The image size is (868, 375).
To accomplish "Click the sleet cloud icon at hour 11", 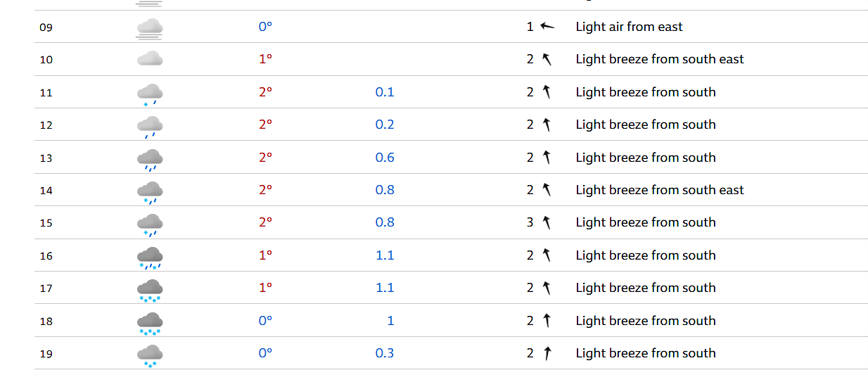I will (x=150, y=94).
